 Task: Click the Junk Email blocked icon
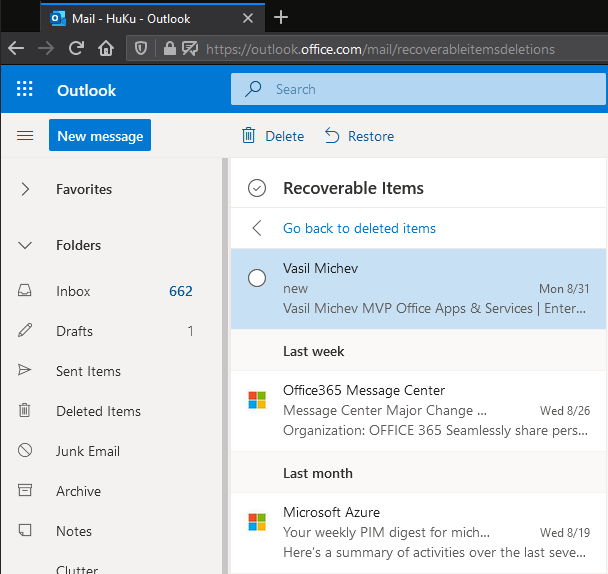click(25, 450)
